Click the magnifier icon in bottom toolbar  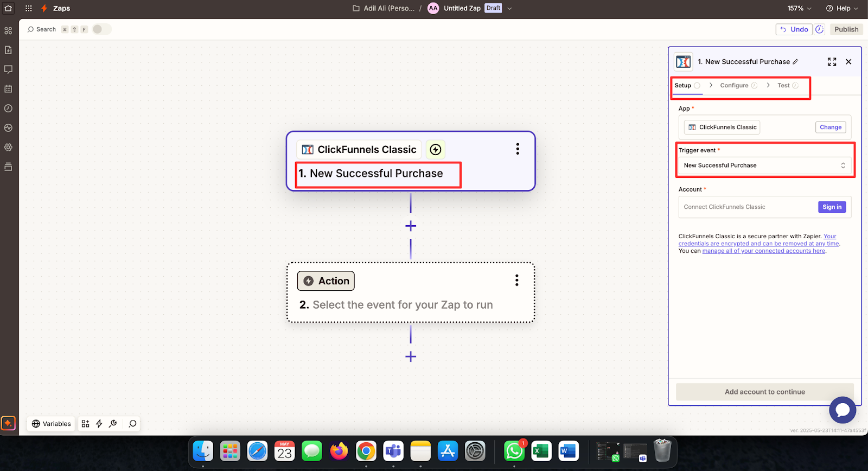(132, 424)
